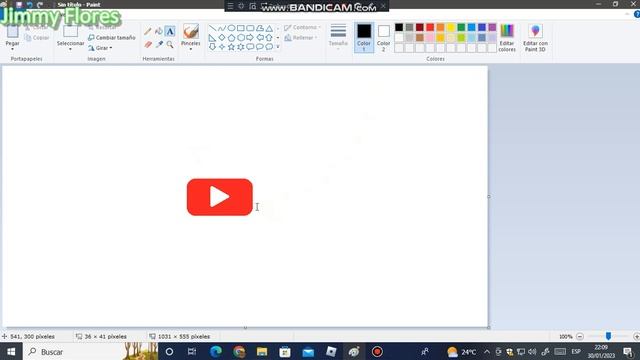Viewport: 640px width, 360px height.
Task: Choose the polygon shape
Action: click(260, 28)
